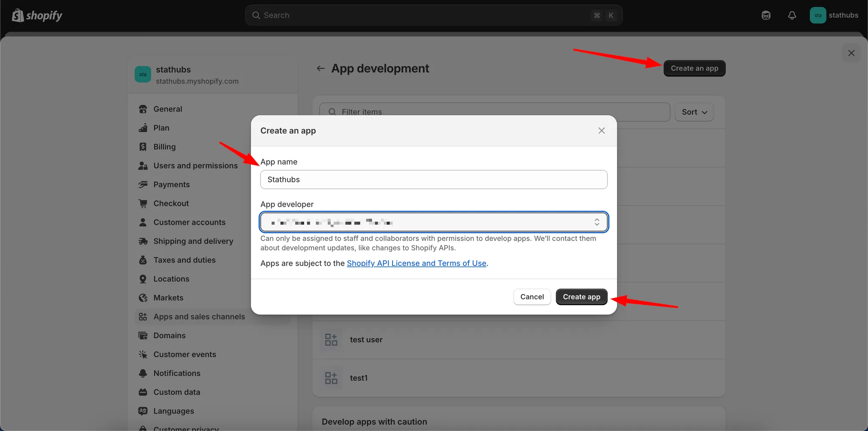This screenshot has height=431, width=868.
Task: Click the Markets globe icon
Action: tap(143, 298)
